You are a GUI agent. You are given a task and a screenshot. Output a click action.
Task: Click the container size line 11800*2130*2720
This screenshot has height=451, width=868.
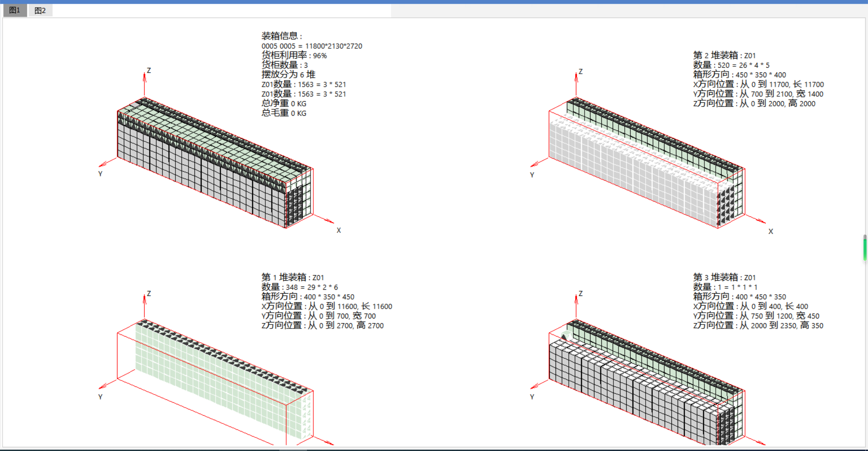[311, 46]
